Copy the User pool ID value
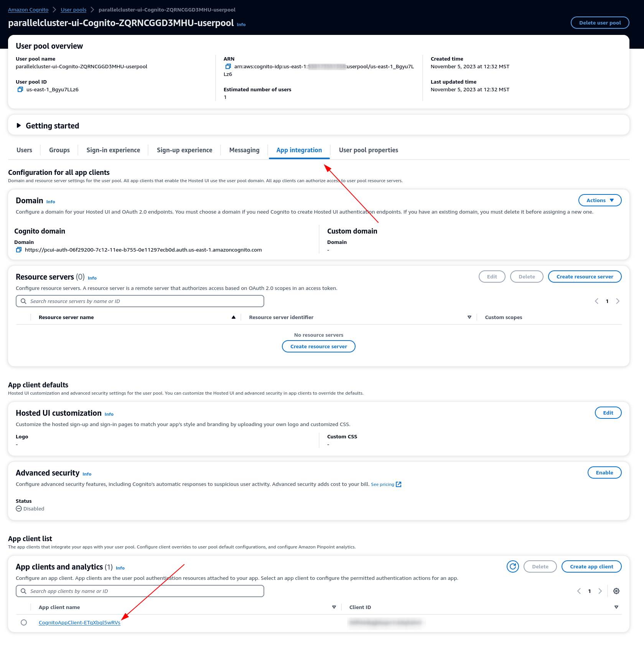The width and height of the screenshot is (644, 647). tap(20, 89)
